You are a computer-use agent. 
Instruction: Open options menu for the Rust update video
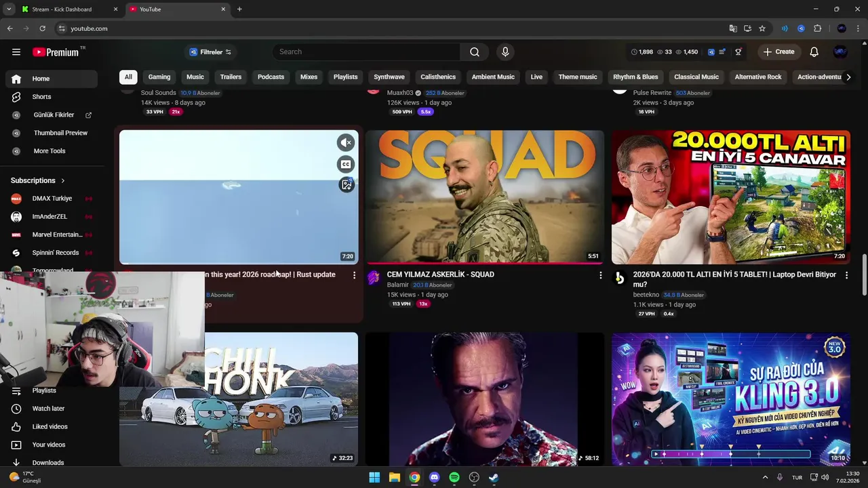354,275
